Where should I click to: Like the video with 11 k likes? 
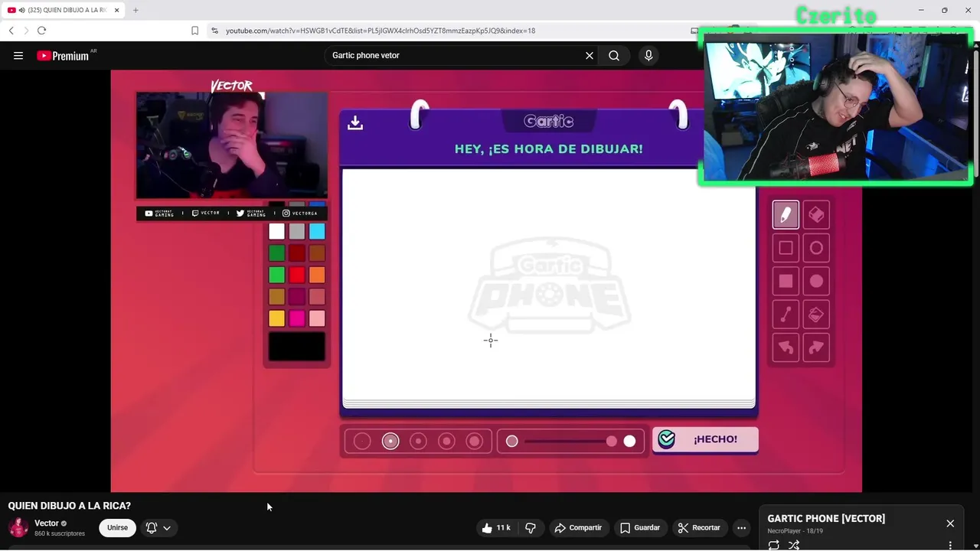pyautogui.click(x=496, y=527)
